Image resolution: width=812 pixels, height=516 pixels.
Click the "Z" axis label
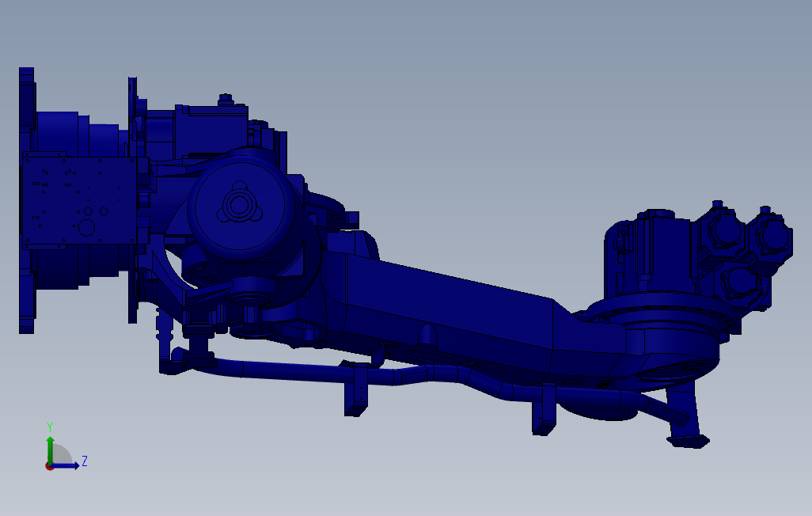85,461
